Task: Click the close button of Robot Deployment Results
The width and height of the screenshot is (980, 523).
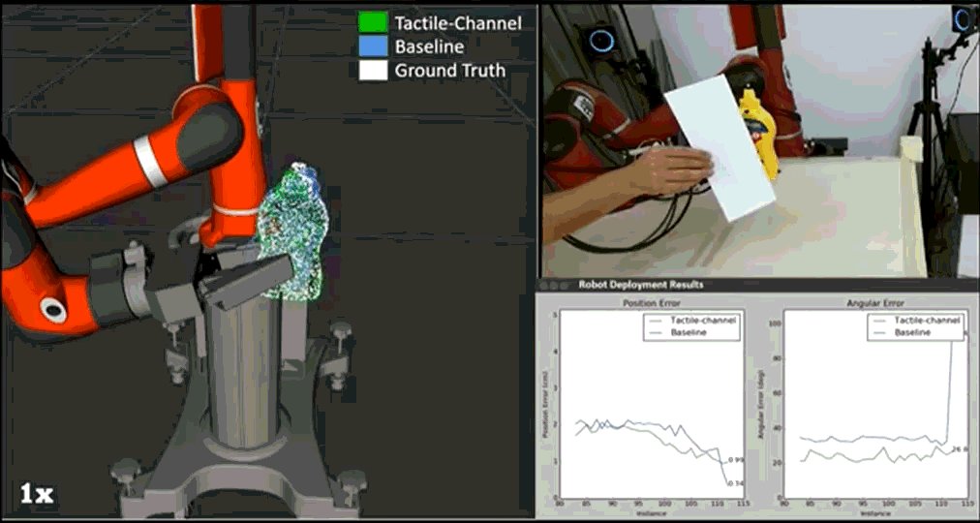Action: [544, 285]
